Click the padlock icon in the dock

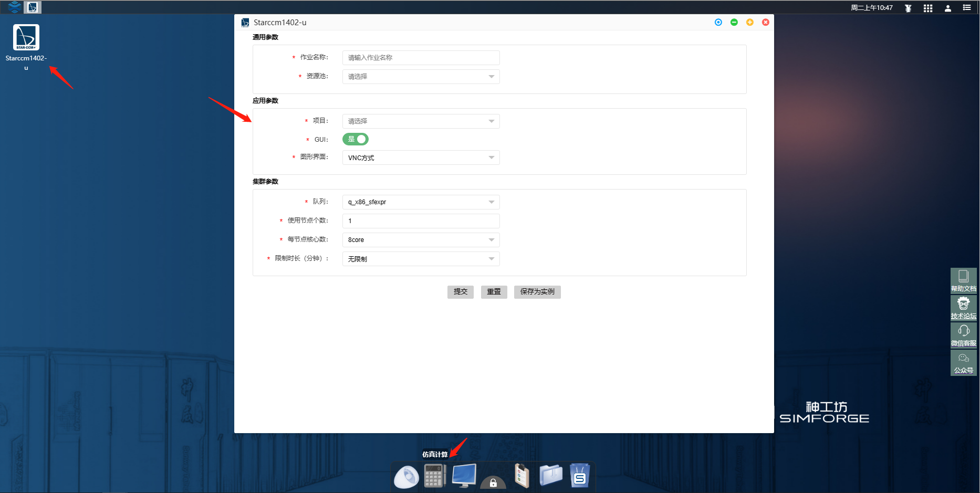click(x=493, y=482)
